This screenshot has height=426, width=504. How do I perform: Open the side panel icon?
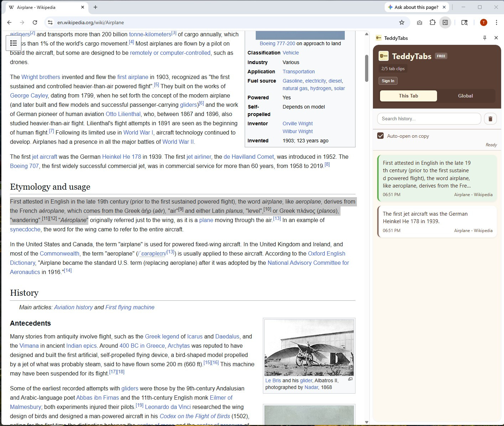(445, 22)
